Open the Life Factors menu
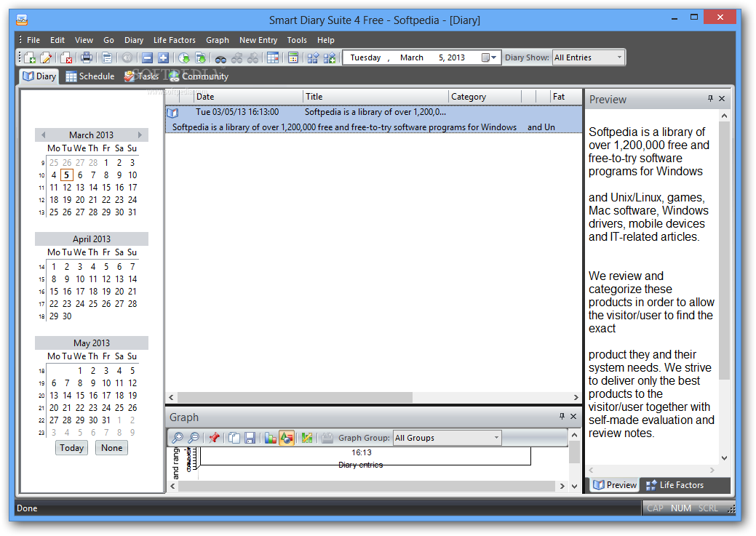Screen dimensions: 756x536 [175, 40]
